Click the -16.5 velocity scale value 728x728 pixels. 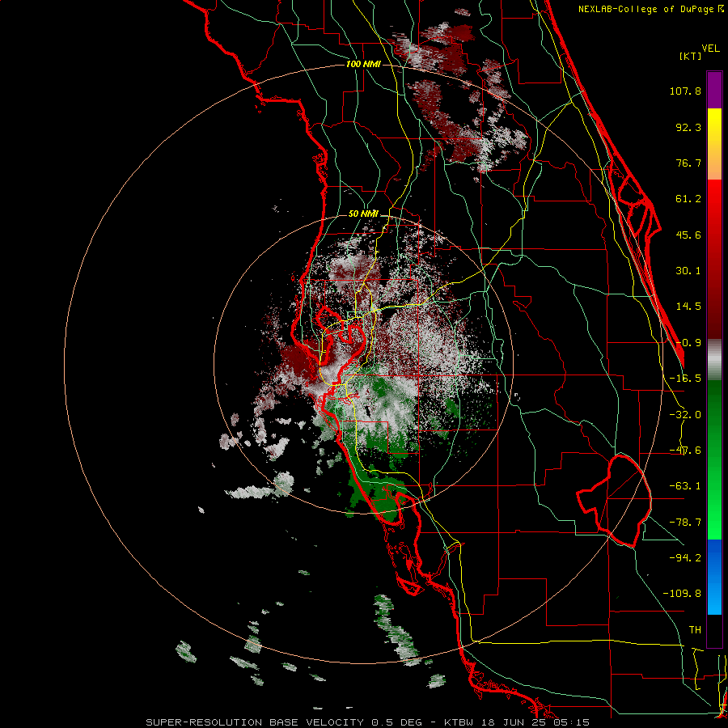tap(685, 379)
